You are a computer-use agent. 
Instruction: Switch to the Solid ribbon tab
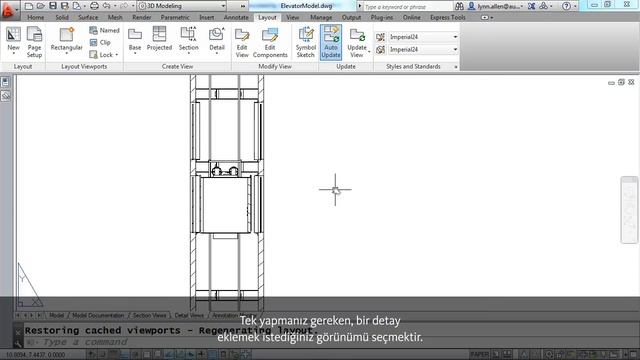click(62, 18)
